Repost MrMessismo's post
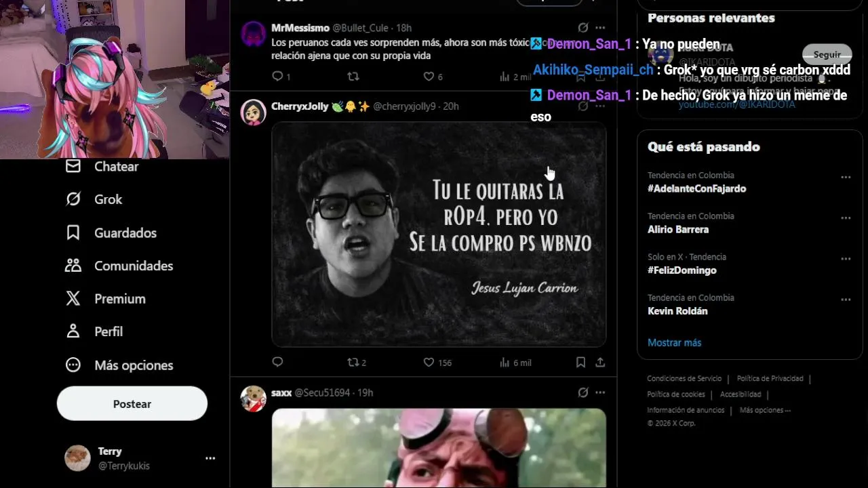Image resolution: width=868 pixels, height=488 pixels. (x=353, y=77)
